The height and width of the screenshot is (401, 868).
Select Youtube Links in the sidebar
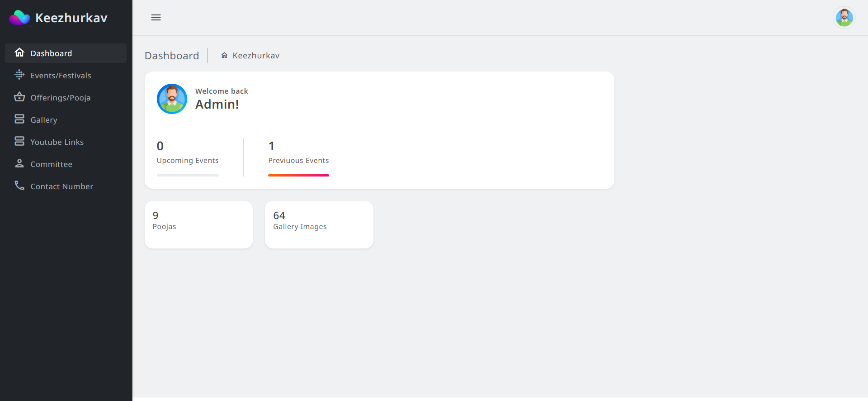coord(57,142)
